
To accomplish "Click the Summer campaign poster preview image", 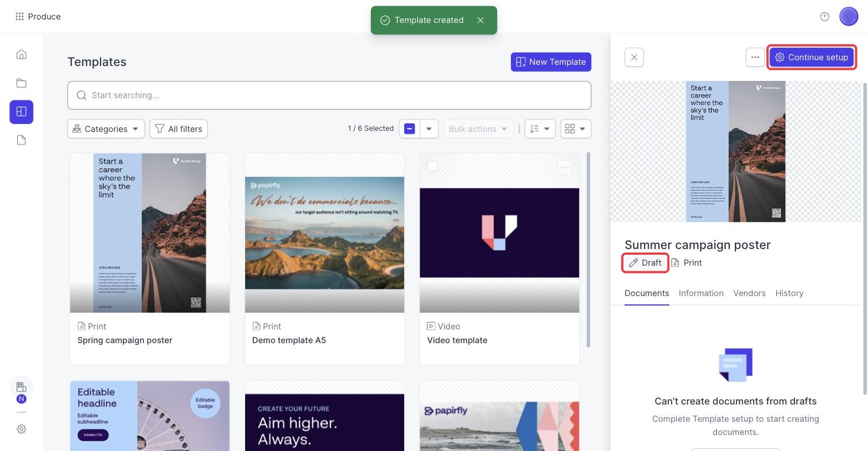I will 736,151.
